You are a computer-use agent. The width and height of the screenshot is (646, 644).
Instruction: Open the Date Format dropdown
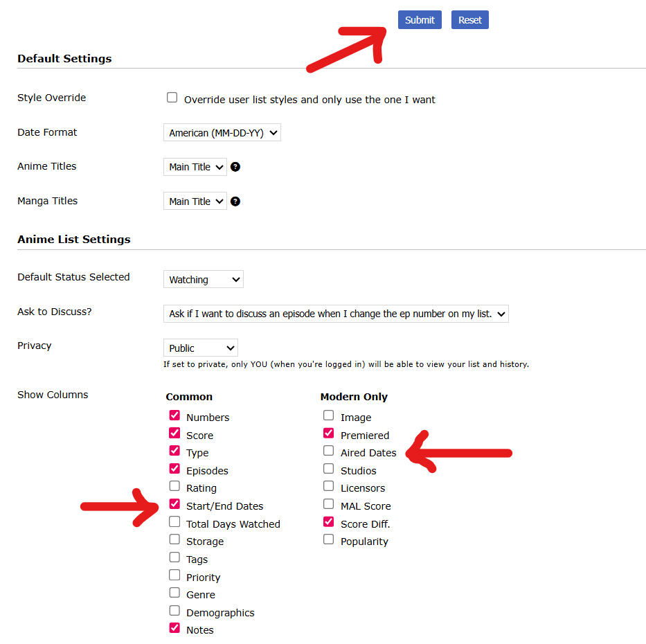(x=222, y=132)
